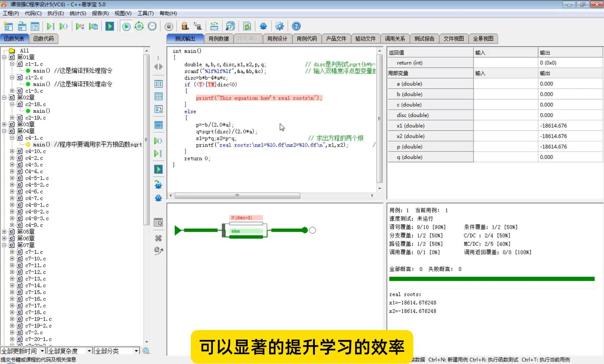The height and width of the screenshot is (364, 604).
Task: Switch to the 全景视图 tab
Action: pos(483,38)
